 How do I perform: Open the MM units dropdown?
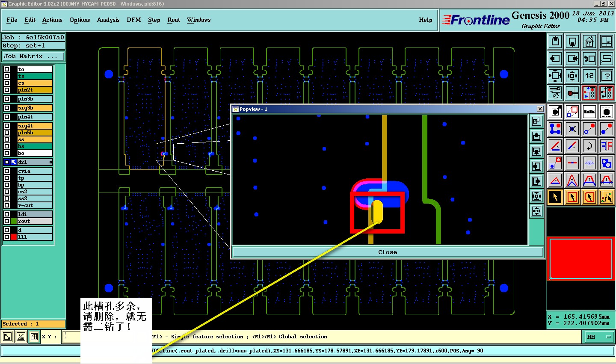598,337
